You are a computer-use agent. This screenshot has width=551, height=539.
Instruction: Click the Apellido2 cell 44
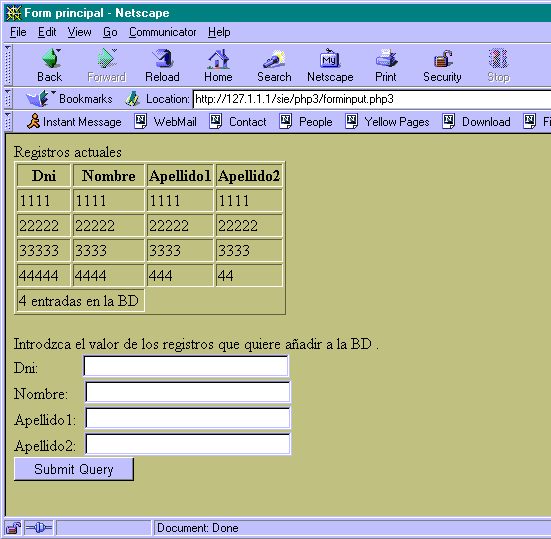[x=249, y=275]
